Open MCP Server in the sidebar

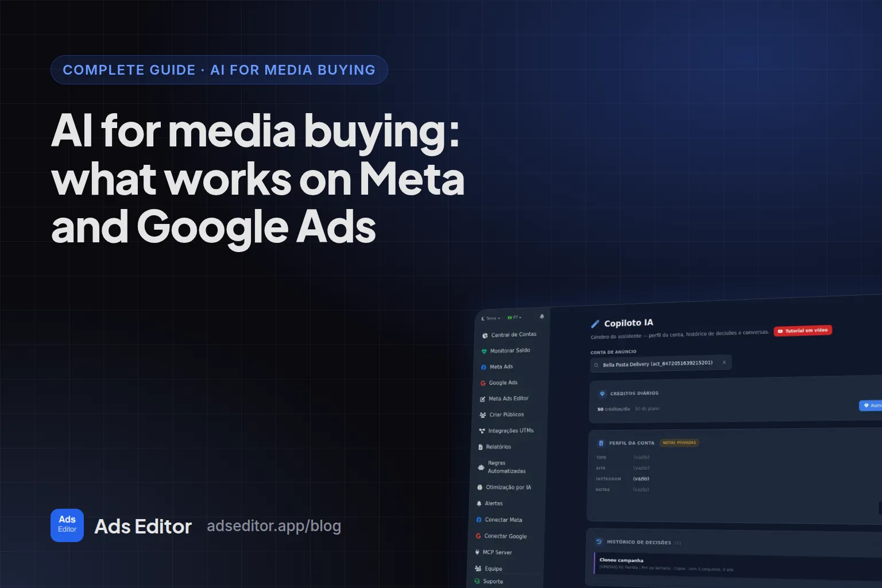[x=493, y=552]
